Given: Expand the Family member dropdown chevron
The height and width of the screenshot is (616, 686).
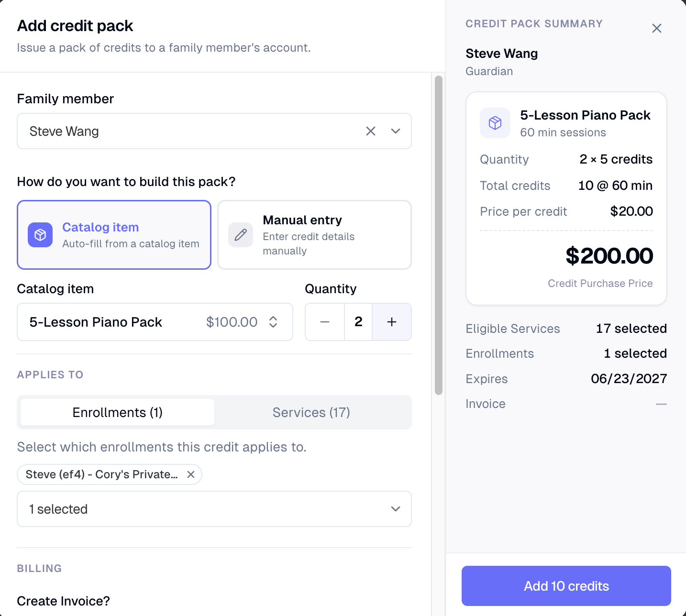Looking at the screenshot, I should click(396, 131).
